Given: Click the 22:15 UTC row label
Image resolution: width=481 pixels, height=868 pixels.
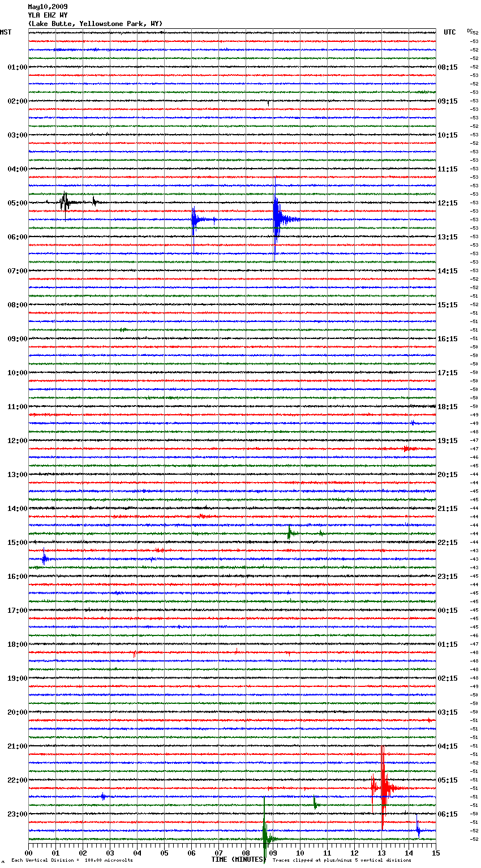Looking at the screenshot, I should pos(448,543).
